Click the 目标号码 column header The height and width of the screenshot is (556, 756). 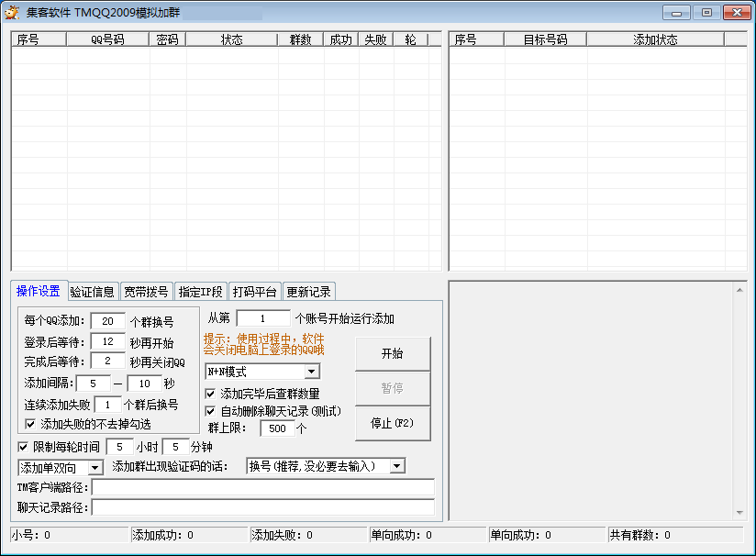point(545,39)
